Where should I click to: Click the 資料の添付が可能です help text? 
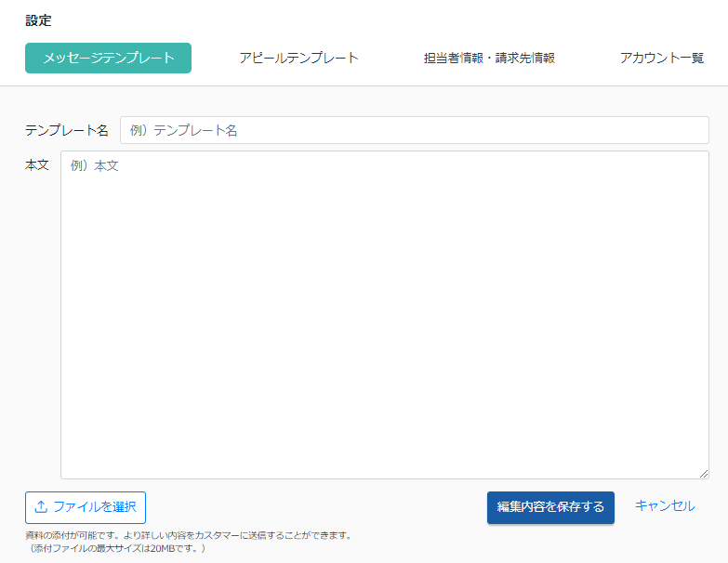[x=189, y=536]
